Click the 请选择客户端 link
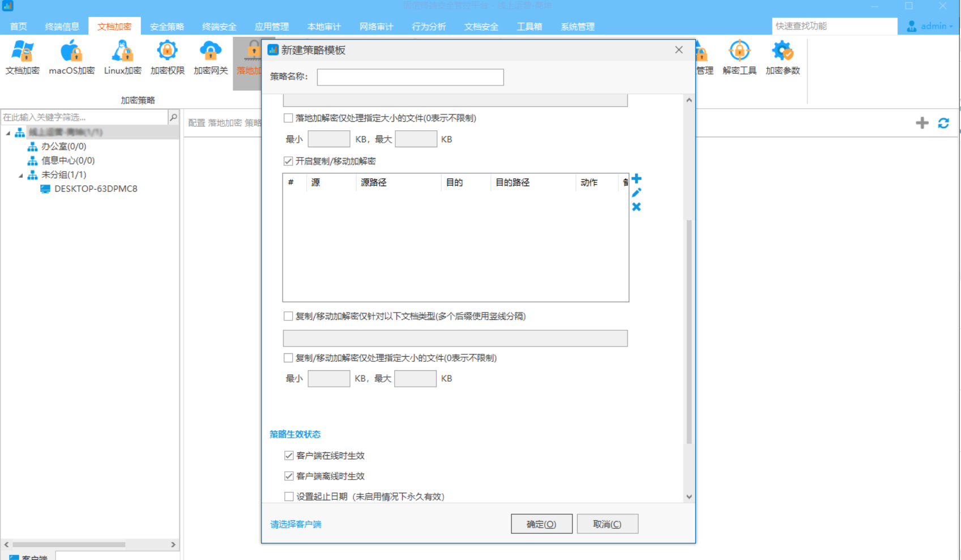 (x=296, y=524)
